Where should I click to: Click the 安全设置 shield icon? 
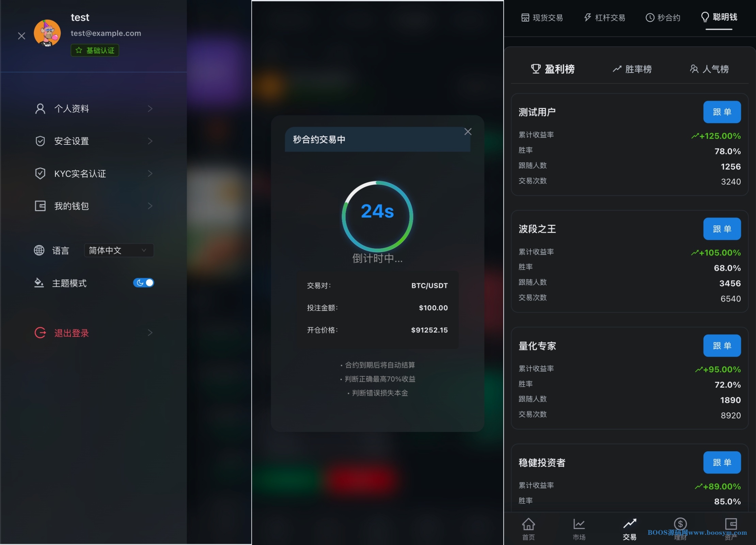(x=40, y=141)
